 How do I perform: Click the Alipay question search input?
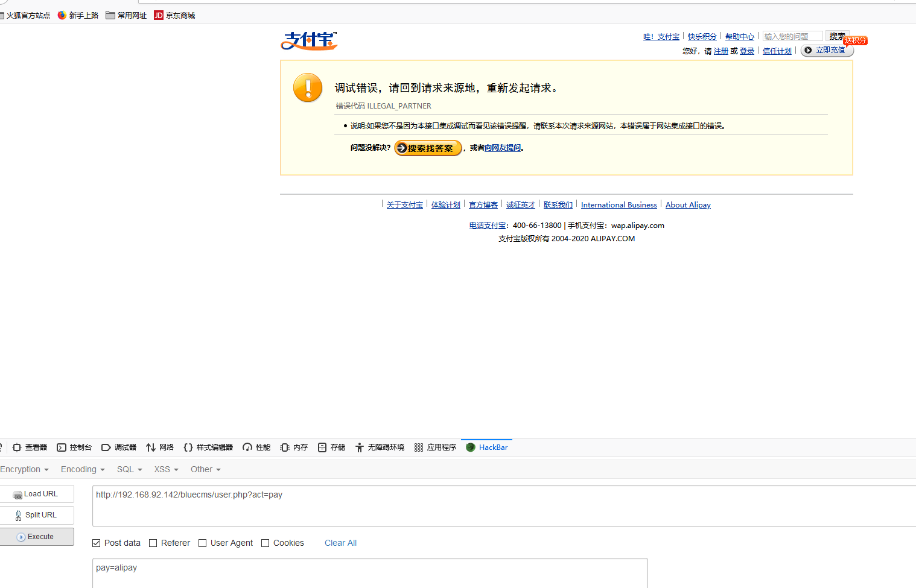792,36
